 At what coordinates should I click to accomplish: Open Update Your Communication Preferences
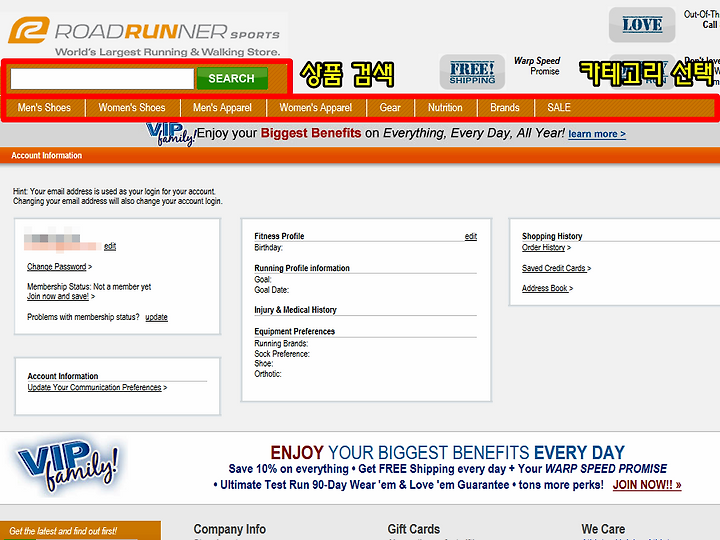tap(95, 388)
